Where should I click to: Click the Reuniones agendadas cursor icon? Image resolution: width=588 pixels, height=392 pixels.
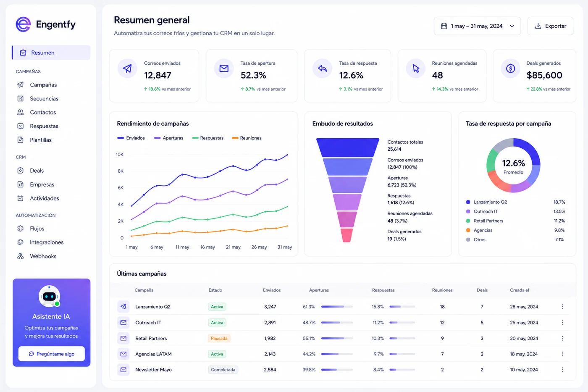pyautogui.click(x=416, y=68)
